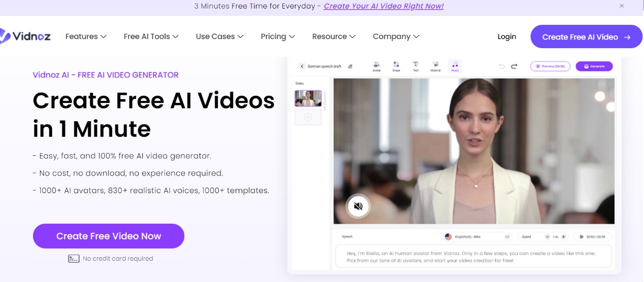Select the Shape tool icon
Image resolution: width=644 pixels, height=282 pixels.
[396, 66]
